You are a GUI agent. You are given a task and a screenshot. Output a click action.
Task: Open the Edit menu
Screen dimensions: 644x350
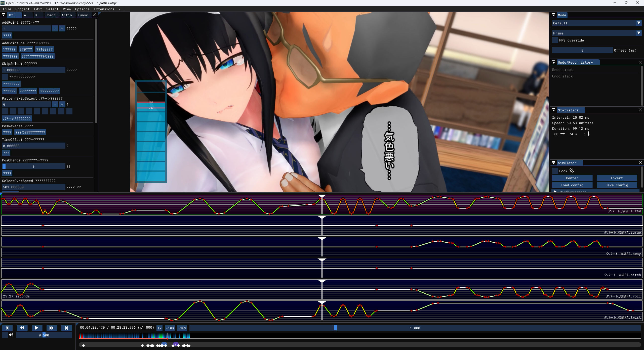[38, 9]
